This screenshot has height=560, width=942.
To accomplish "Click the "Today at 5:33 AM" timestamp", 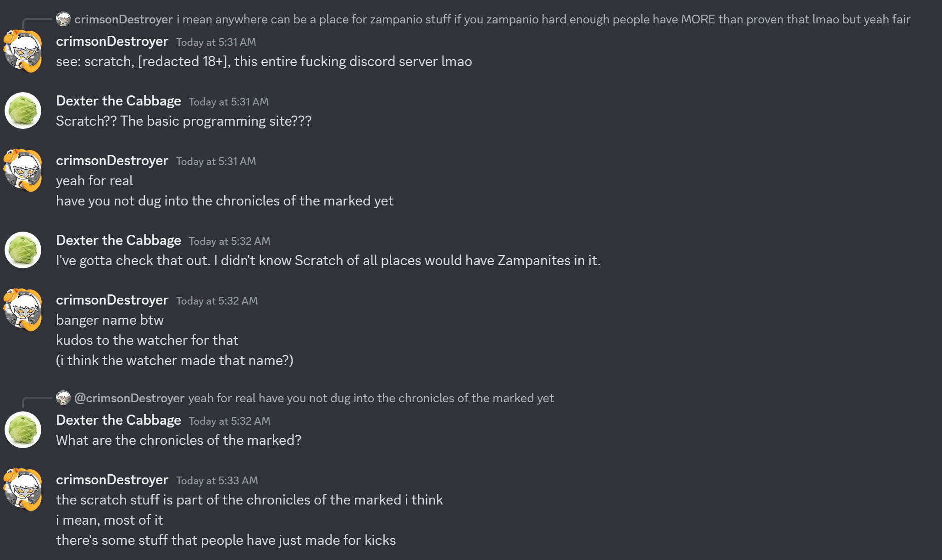I will 217,481.
